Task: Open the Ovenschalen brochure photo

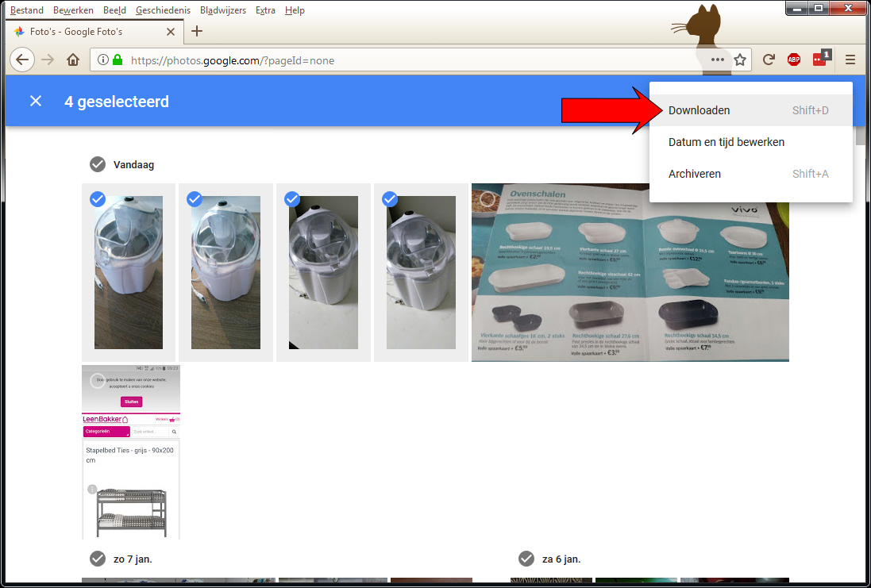Action: 630,272
